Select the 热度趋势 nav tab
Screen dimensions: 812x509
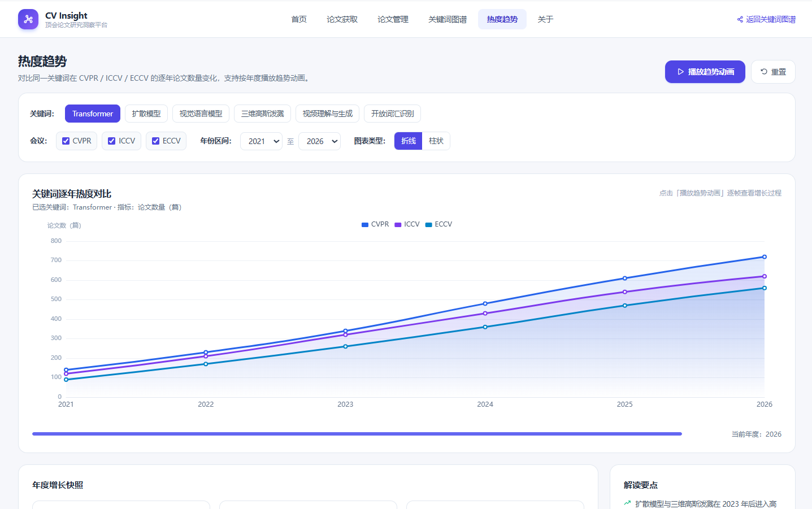click(x=502, y=19)
